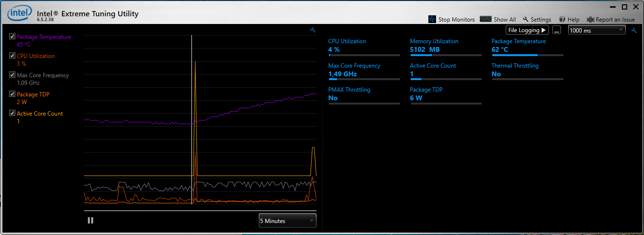Select the CPU Utilization monitor tile

point(364,47)
